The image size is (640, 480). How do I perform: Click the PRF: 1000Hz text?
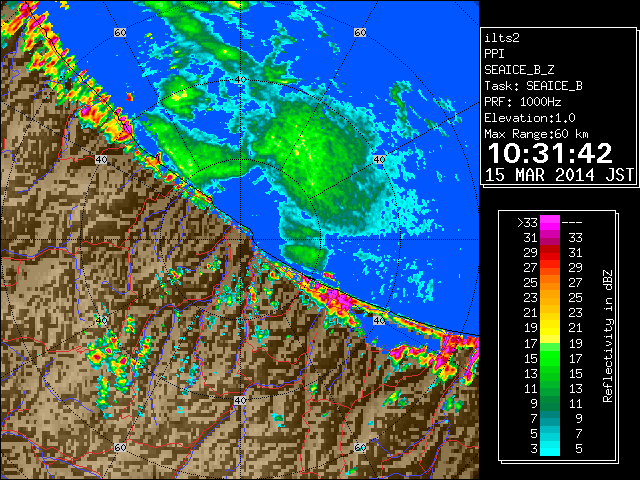522,102
